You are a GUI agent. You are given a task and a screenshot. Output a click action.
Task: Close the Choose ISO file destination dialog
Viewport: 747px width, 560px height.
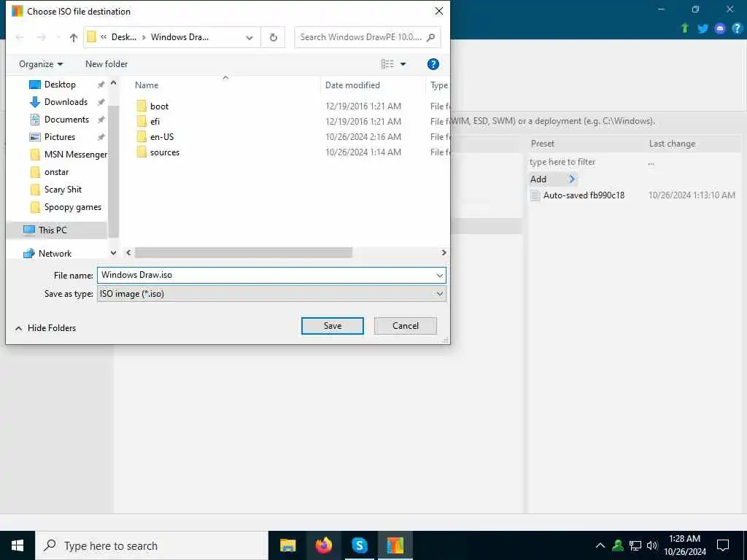(x=438, y=11)
